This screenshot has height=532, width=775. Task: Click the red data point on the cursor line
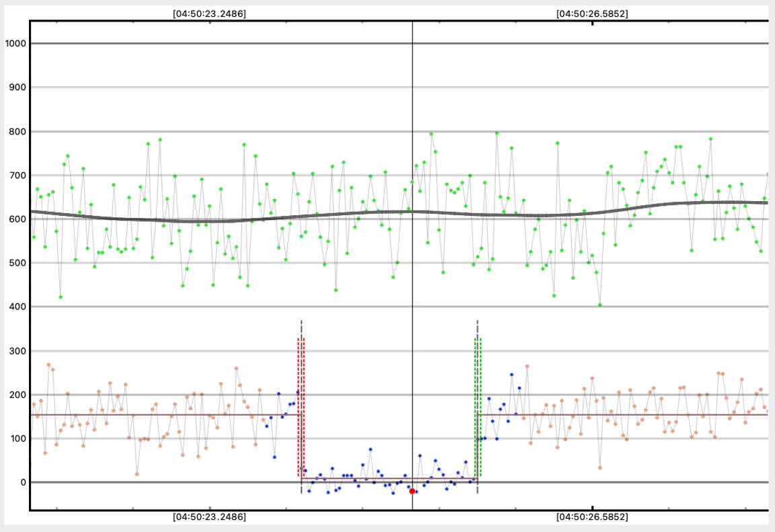412,491
